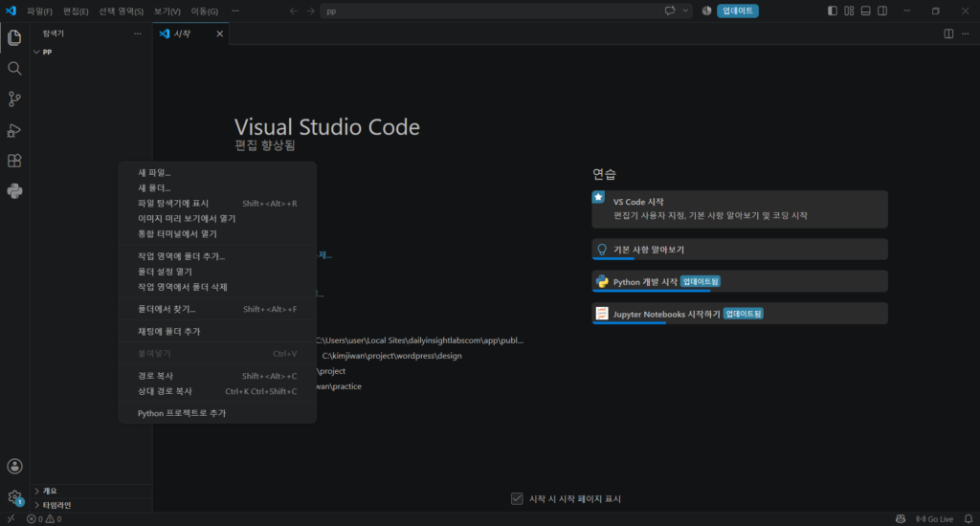The width and height of the screenshot is (980, 526).
Task: Select 폴더에서 찾기... entry
Action: 217,309
